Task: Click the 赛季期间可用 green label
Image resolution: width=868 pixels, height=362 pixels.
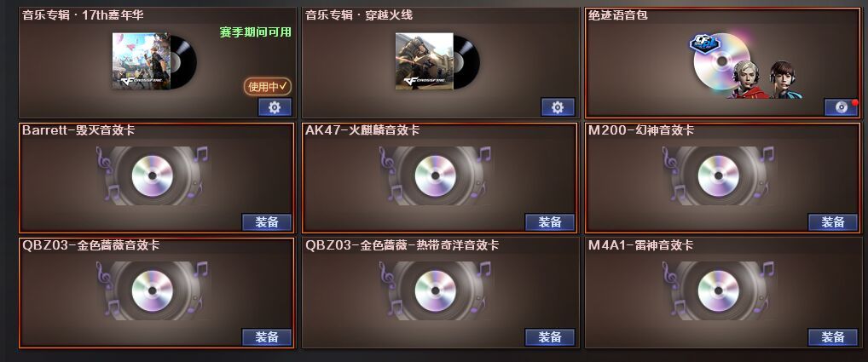Action: pos(255,32)
